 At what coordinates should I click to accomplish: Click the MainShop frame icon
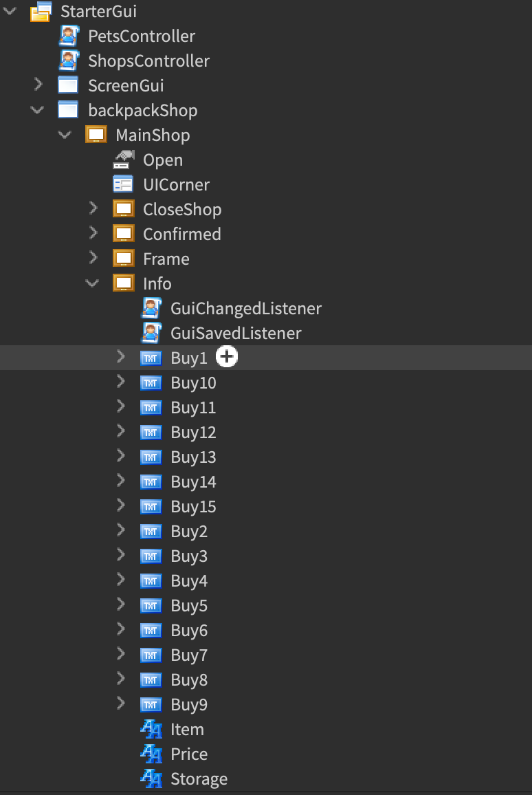(x=96, y=135)
